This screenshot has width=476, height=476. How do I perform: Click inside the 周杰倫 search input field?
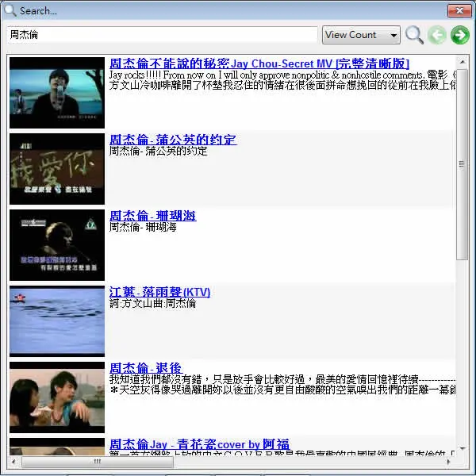click(162, 35)
